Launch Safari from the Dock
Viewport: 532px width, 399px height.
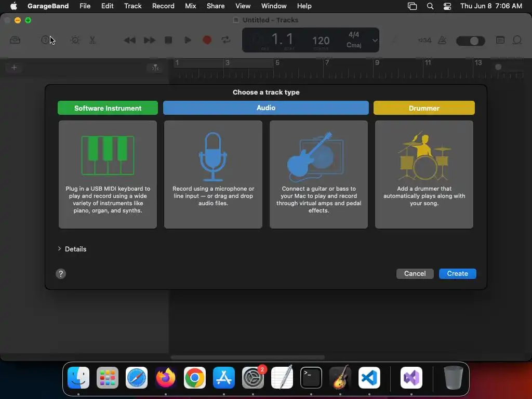(137, 378)
